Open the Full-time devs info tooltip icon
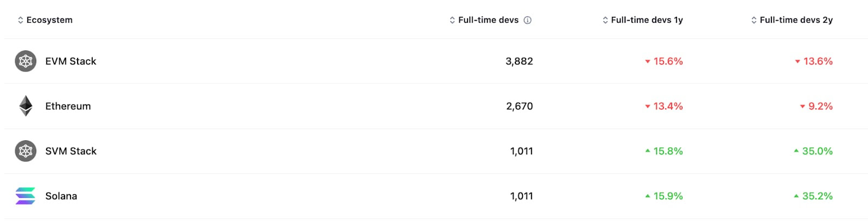Image resolution: width=868 pixels, height=222 pixels. [527, 20]
